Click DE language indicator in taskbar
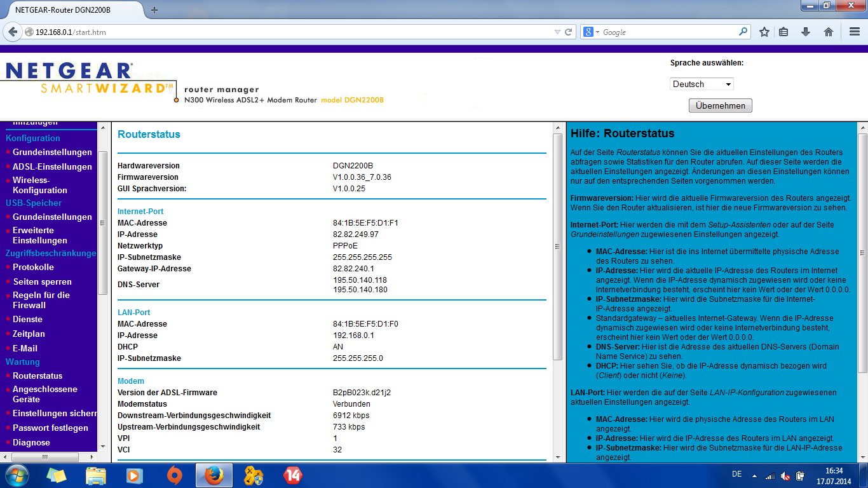Image resolution: width=868 pixels, height=488 pixels. [736, 474]
